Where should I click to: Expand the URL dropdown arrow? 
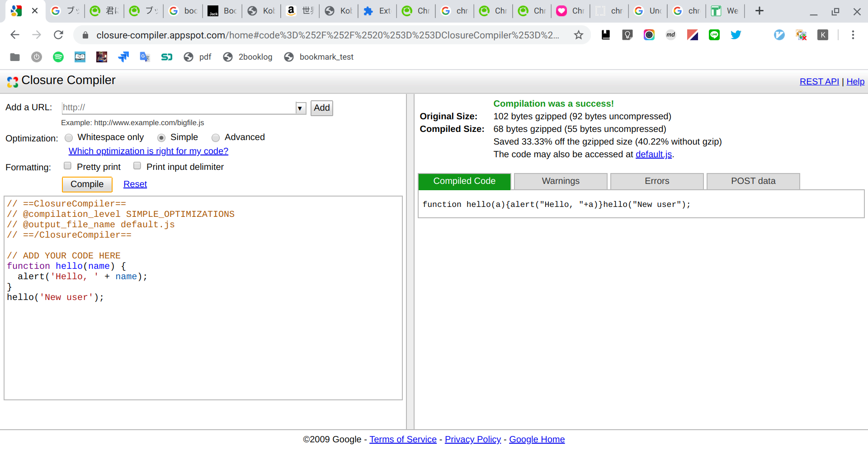[300, 108]
